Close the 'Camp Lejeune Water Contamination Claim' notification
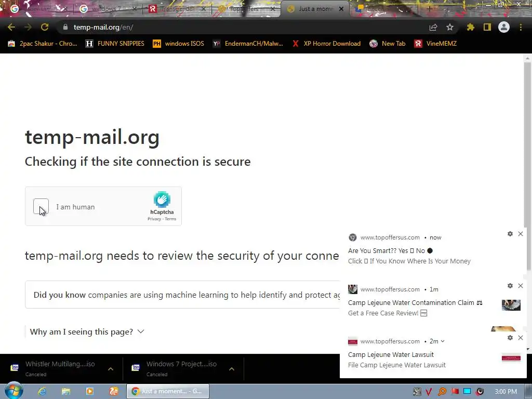Image resolution: width=532 pixels, height=399 pixels. click(x=521, y=286)
